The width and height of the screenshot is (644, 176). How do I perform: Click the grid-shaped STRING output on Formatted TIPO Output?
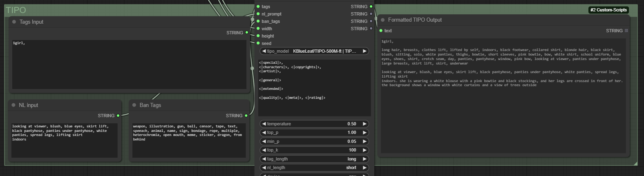coord(626,31)
